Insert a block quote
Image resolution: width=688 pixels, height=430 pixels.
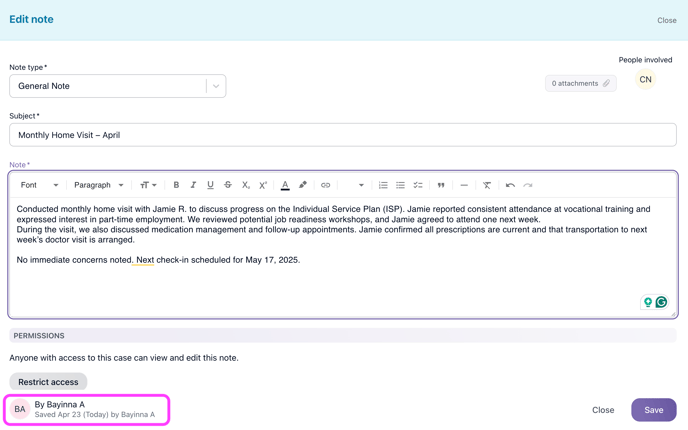pyautogui.click(x=441, y=185)
